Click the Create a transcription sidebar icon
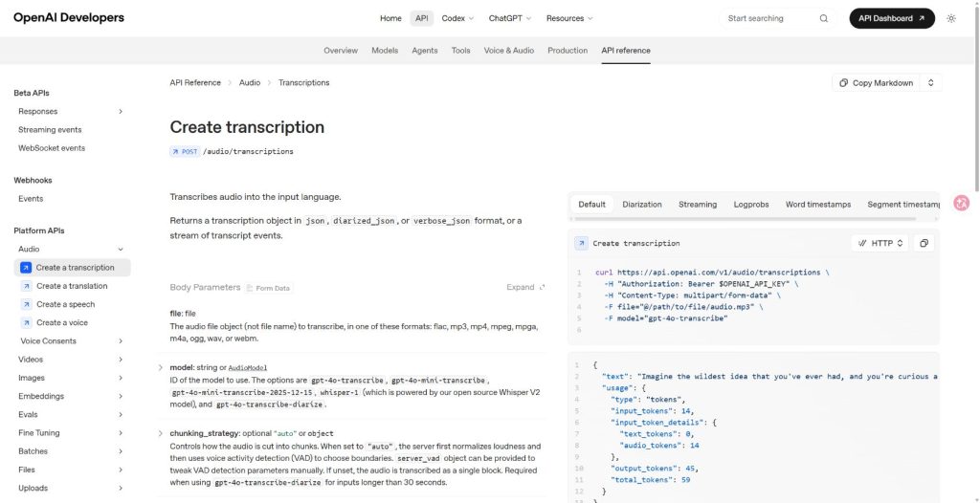980x503 pixels. pyautogui.click(x=26, y=268)
